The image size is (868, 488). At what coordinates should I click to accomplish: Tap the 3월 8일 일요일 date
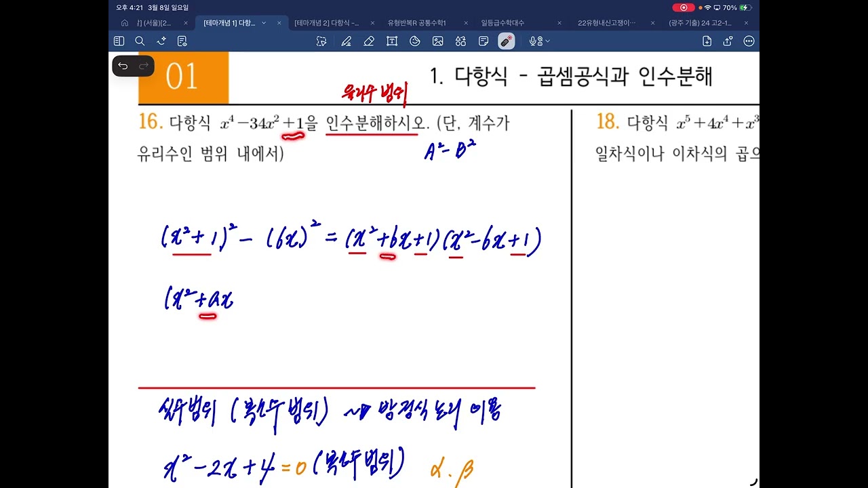click(169, 7)
